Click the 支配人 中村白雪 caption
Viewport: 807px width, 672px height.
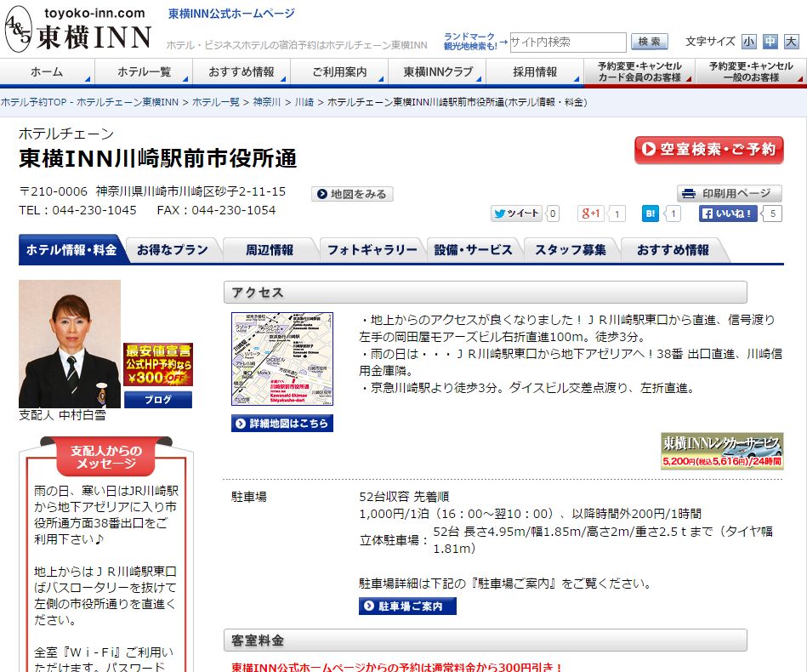pos(62,415)
